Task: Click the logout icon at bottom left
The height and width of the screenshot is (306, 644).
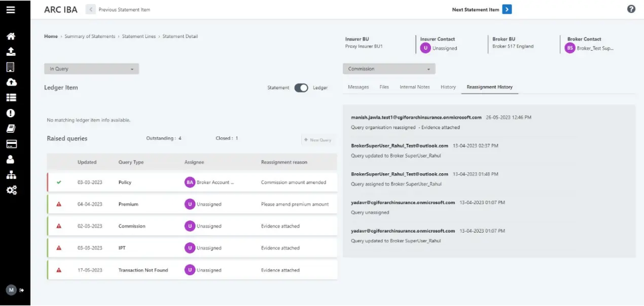Action: click(x=22, y=289)
